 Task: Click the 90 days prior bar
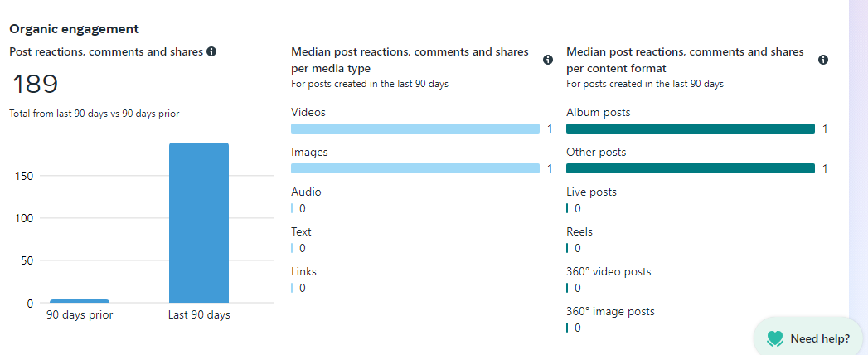[x=80, y=301]
